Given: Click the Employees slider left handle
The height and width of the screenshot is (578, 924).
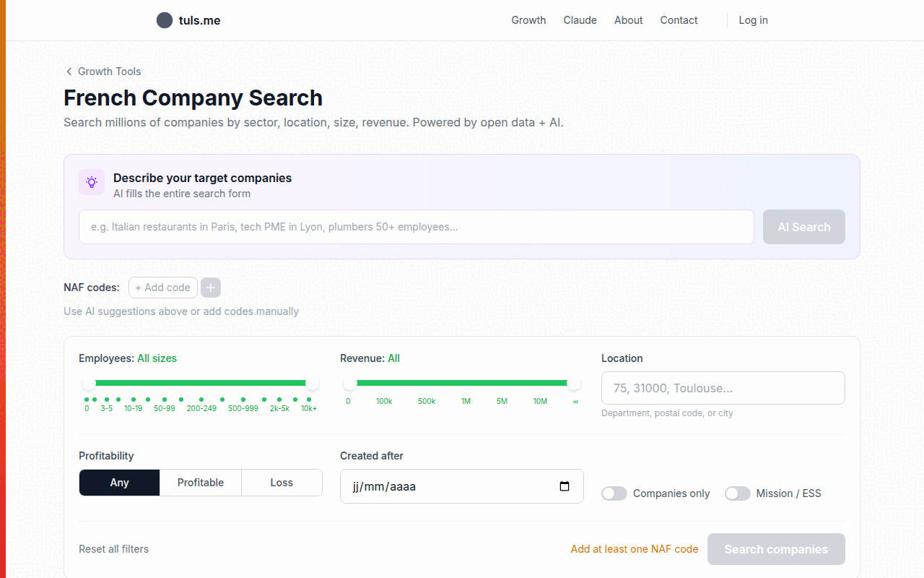Looking at the screenshot, I should click(x=88, y=383).
